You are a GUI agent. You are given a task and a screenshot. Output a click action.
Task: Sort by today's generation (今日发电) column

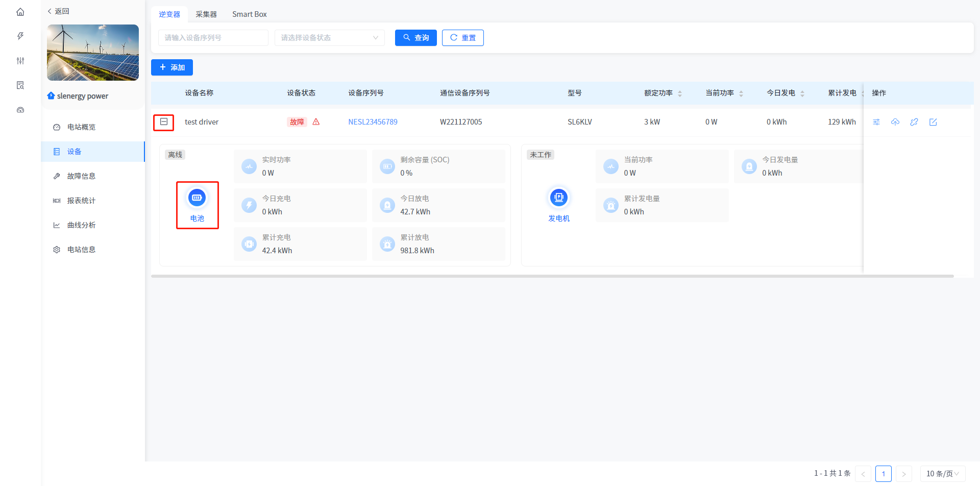[802, 93]
